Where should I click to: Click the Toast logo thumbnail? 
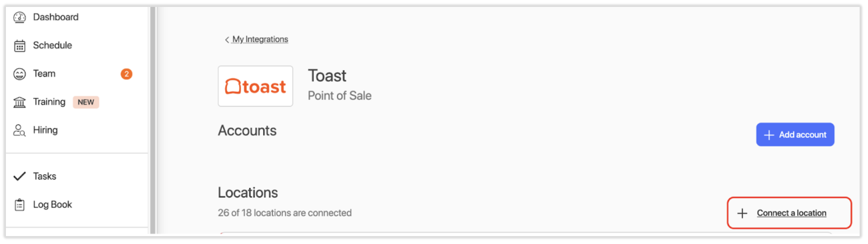pyautogui.click(x=255, y=86)
